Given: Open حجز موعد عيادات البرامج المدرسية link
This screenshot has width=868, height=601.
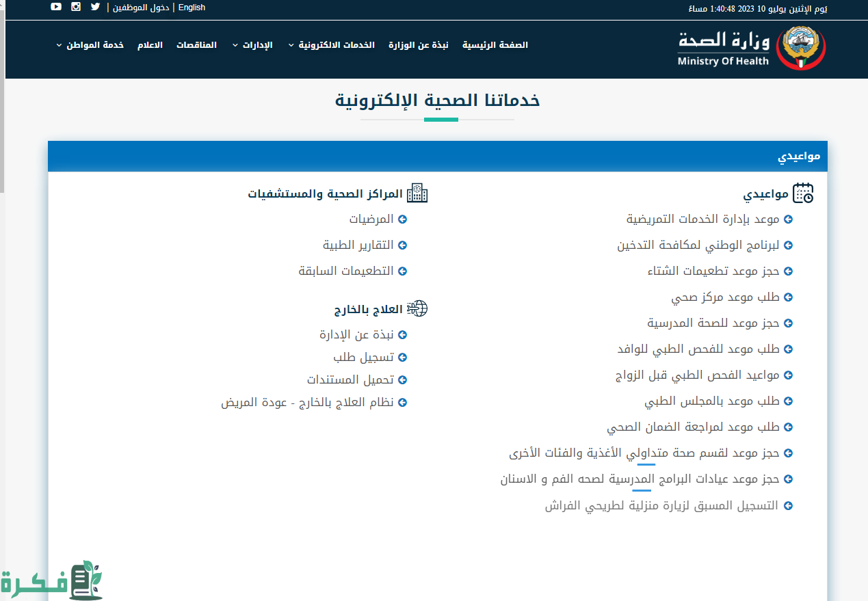Looking at the screenshot, I should 640,480.
